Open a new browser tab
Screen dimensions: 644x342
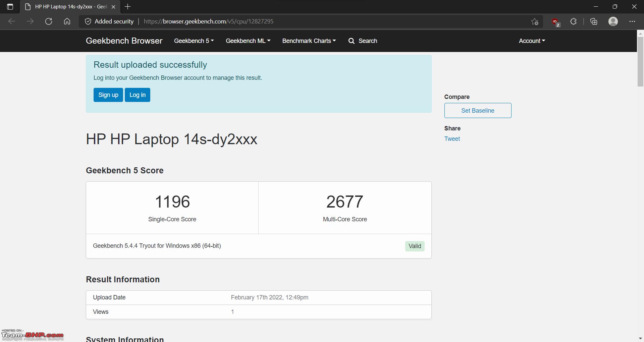128,7
